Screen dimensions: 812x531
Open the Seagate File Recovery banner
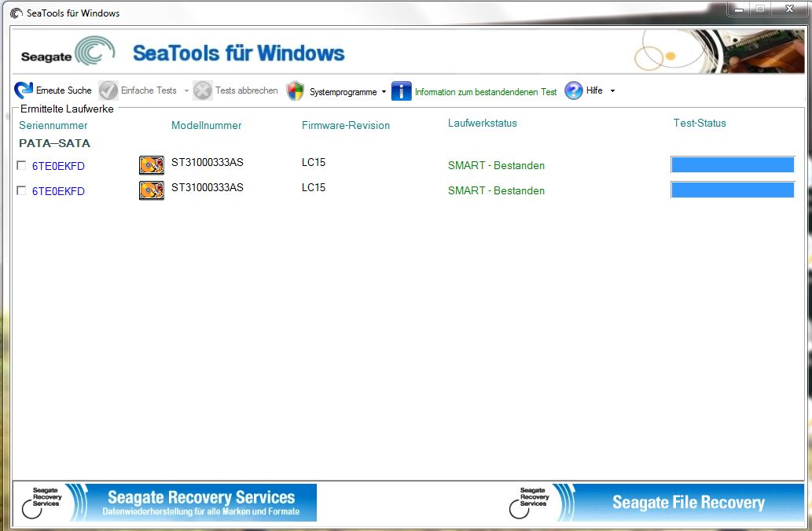(x=655, y=503)
